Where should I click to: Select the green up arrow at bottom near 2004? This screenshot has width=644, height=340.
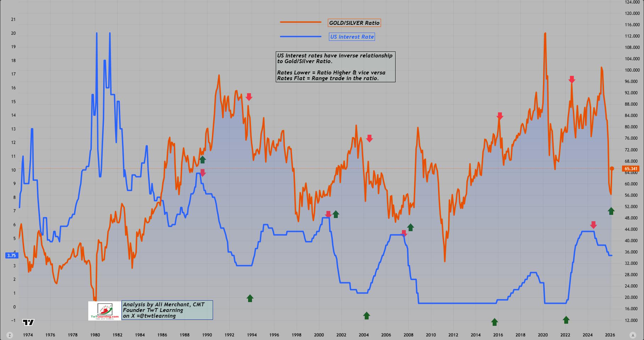click(366, 316)
